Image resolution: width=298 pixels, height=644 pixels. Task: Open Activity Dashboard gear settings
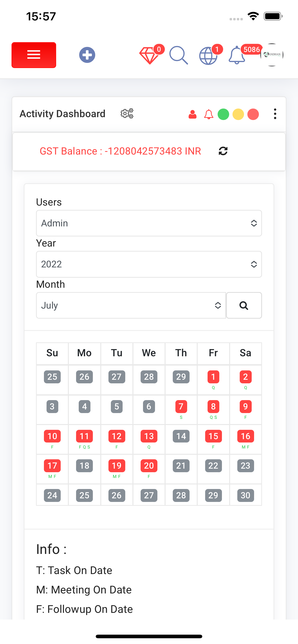pos(127,114)
